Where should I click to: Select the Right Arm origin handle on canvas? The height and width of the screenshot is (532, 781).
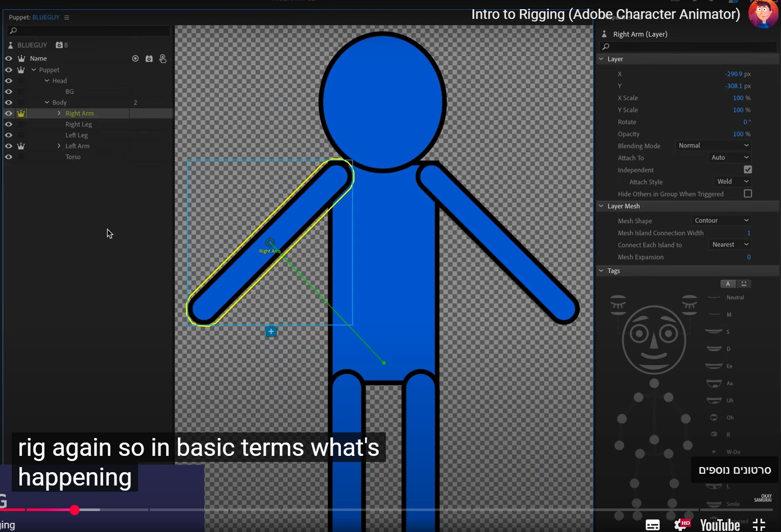(270, 243)
